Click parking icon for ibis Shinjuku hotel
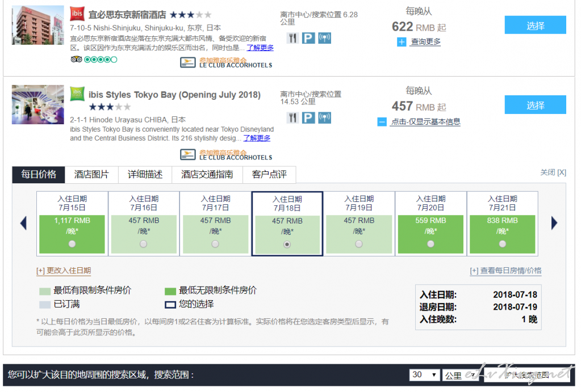Viewport: 581px width, 392px height. [x=308, y=38]
